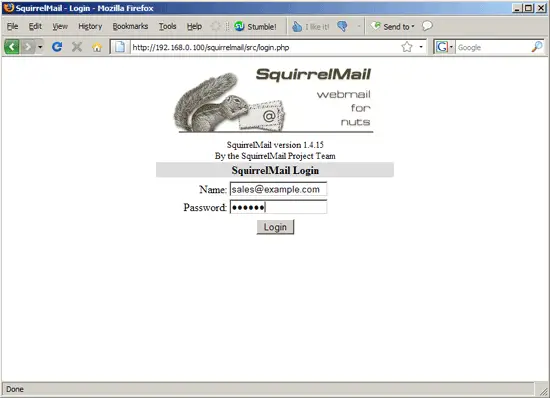Open the back/forward history dropdown arrow
This screenshot has width=550, height=398.
(40, 47)
